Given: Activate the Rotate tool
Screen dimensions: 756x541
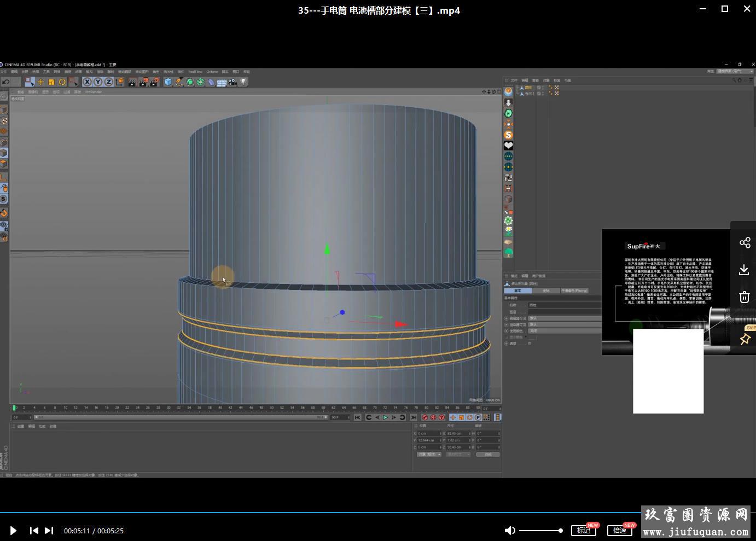Looking at the screenshot, I should click(62, 82).
